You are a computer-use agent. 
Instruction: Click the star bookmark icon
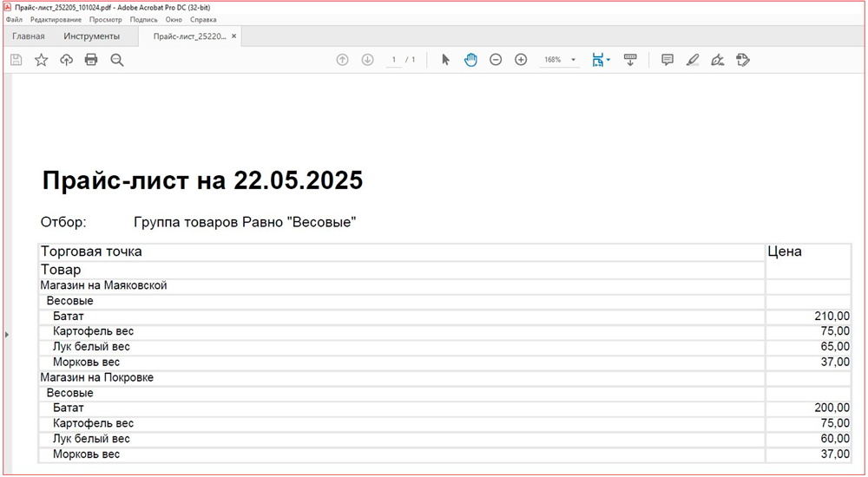(x=41, y=60)
